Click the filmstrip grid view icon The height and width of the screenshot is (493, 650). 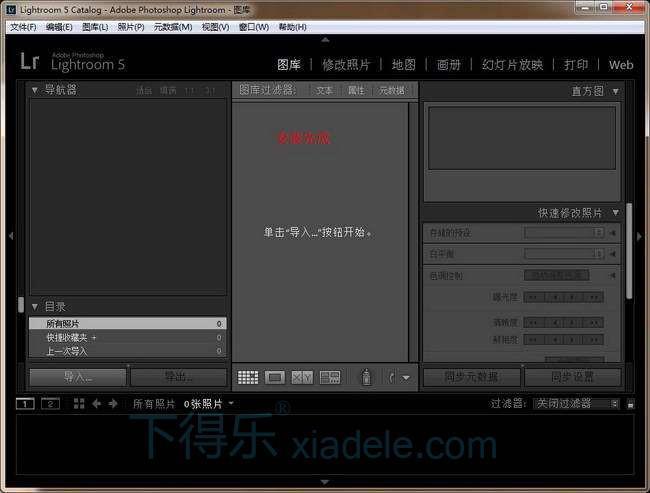79,403
